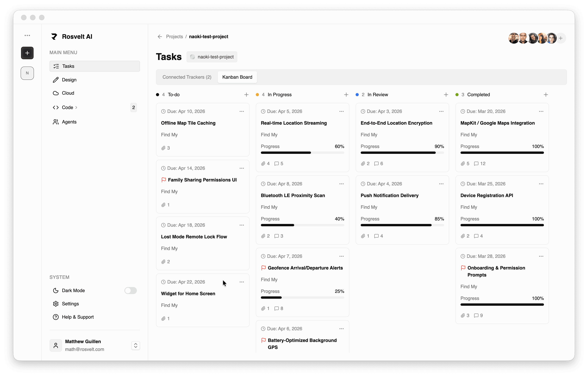Switch to the Connected Trackers tab
This screenshot has height=377, width=588.
pos(187,77)
